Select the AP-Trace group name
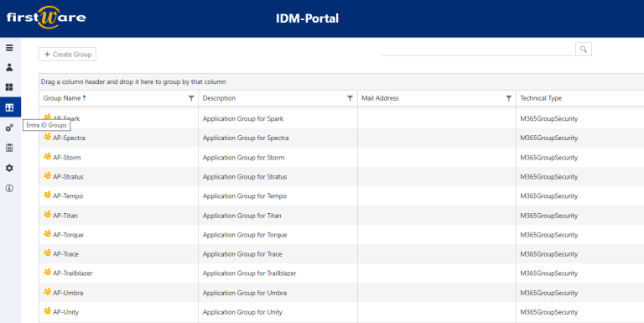Screen dimensions: 644x323 pos(65,254)
